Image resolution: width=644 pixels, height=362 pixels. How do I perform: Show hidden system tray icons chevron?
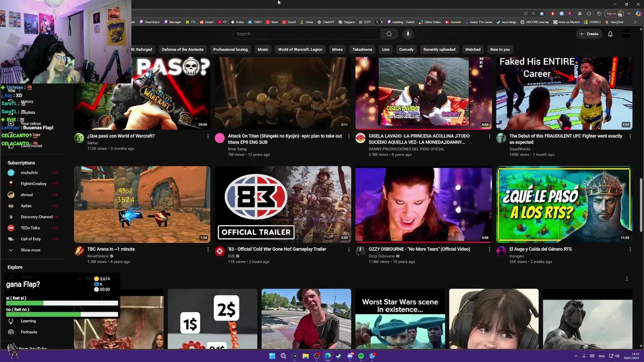coord(576,356)
